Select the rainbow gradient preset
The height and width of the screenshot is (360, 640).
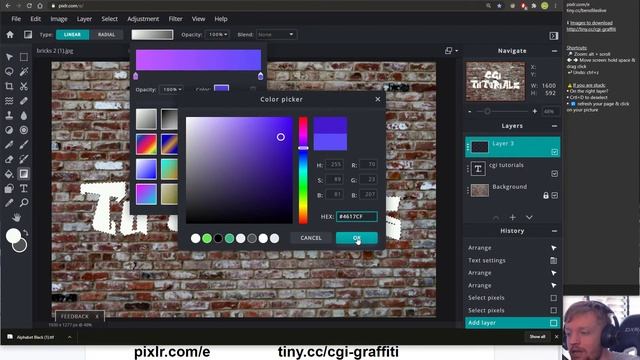pos(146,144)
